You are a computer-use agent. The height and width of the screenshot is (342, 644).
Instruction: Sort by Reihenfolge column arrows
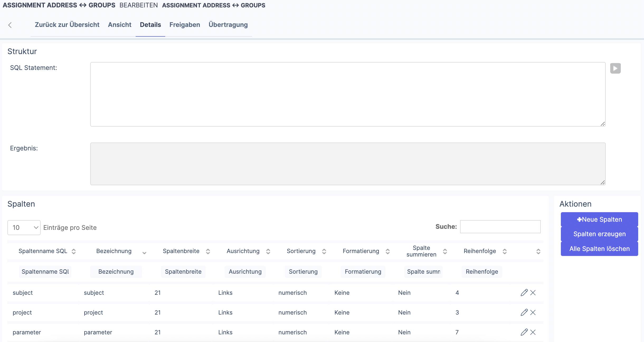pos(504,251)
